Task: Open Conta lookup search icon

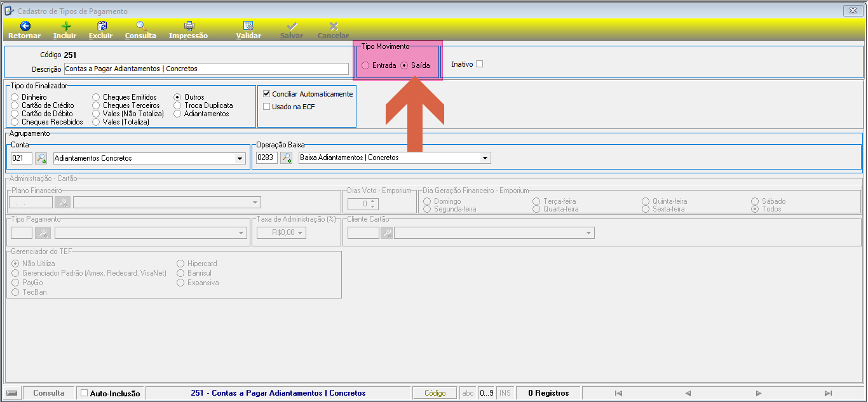Action: tap(41, 158)
